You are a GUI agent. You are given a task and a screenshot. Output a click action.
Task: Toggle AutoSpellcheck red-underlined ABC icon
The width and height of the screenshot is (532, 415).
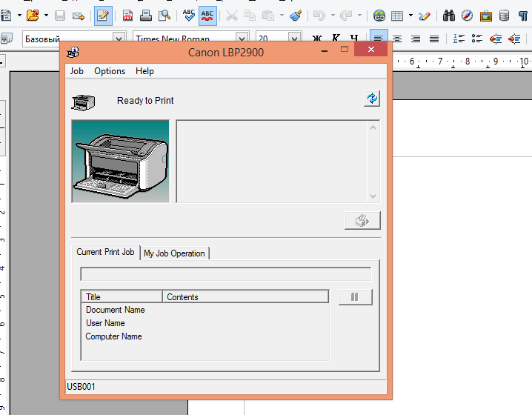[207, 16]
